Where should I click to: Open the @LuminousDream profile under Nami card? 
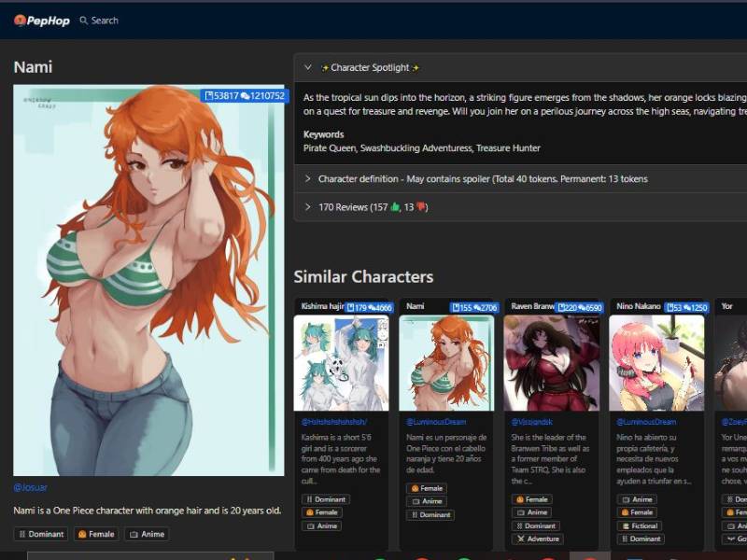coord(436,422)
